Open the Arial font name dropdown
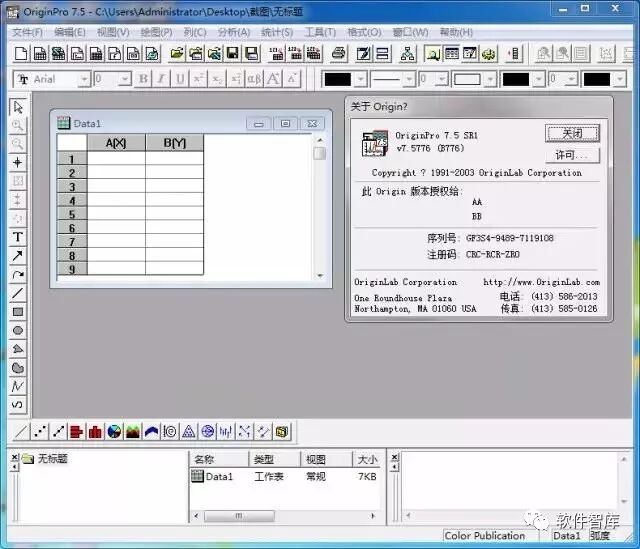Image resolution: width=640 pixels, height=549 pixels. point(84,79)
